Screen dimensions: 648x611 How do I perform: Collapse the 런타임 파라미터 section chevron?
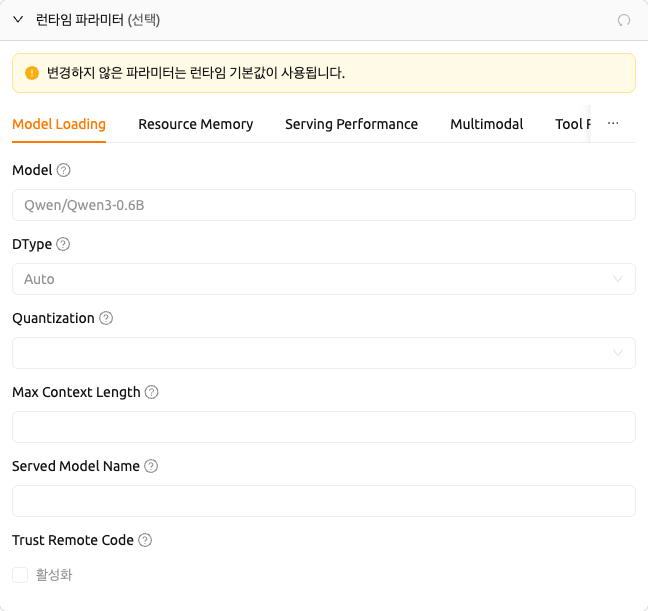[18, 19]
